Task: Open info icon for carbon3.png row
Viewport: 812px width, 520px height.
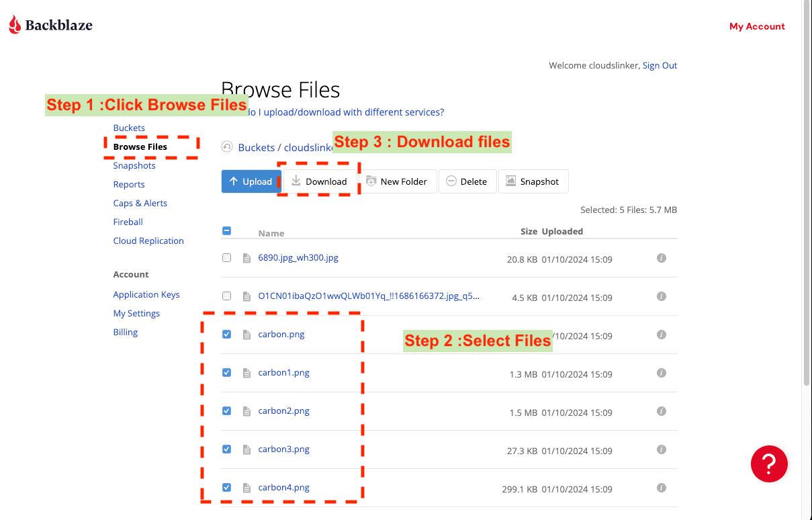Action: tap(662, 449)
